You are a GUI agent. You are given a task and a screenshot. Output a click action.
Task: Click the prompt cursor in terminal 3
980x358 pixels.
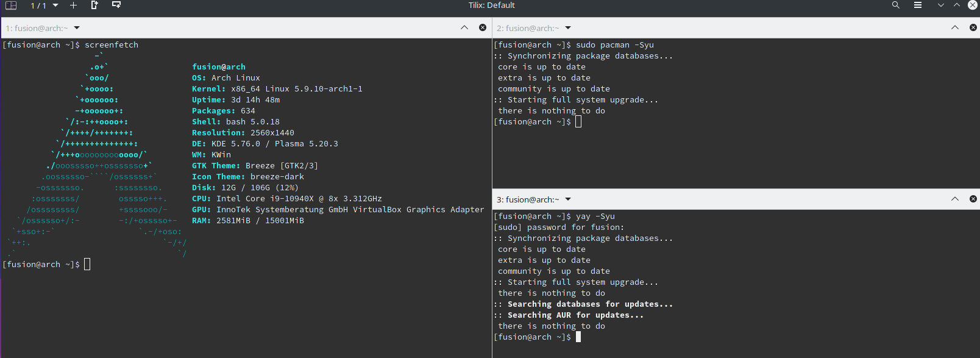tap(578, 337)
